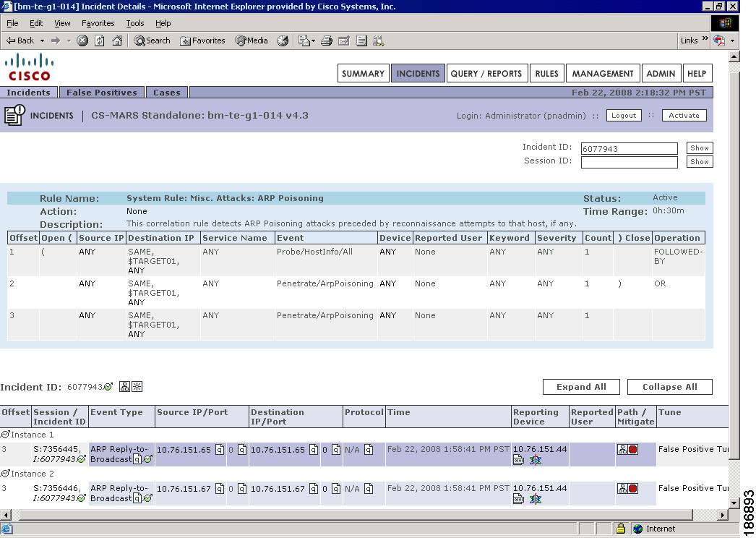Screen dimensions: 756x538
Task: Click the browser Home icon
Action: click(117, 40)
